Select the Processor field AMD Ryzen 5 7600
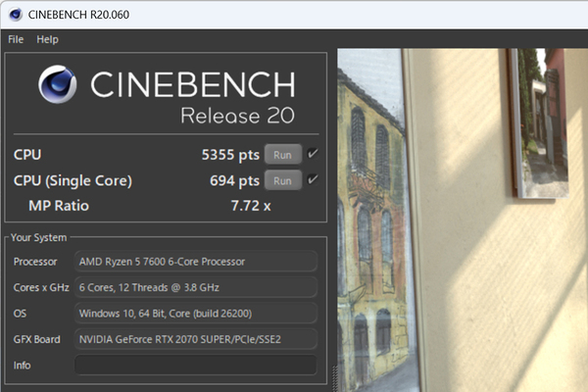 click(196, 262)
